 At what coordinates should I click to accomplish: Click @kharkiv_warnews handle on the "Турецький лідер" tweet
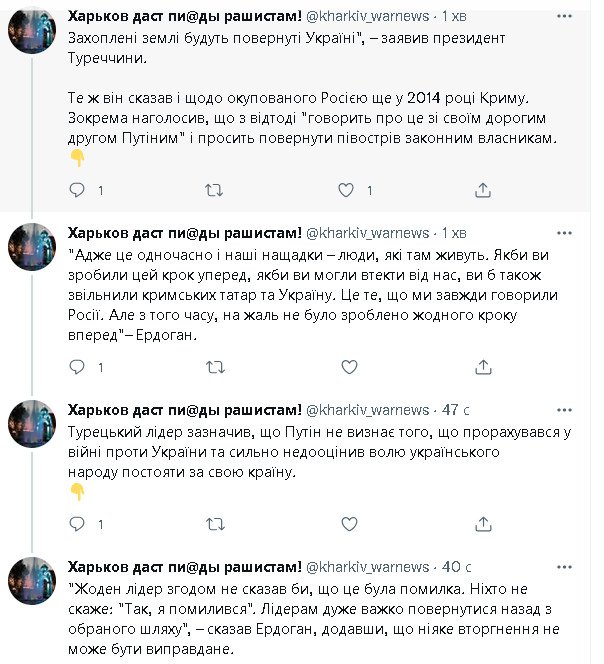point(366,409)
